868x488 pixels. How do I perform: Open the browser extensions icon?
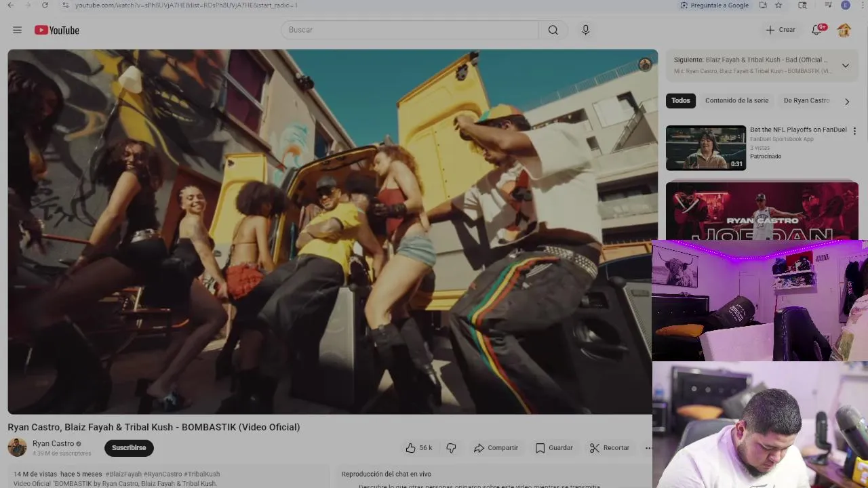(x=803, y=5)
